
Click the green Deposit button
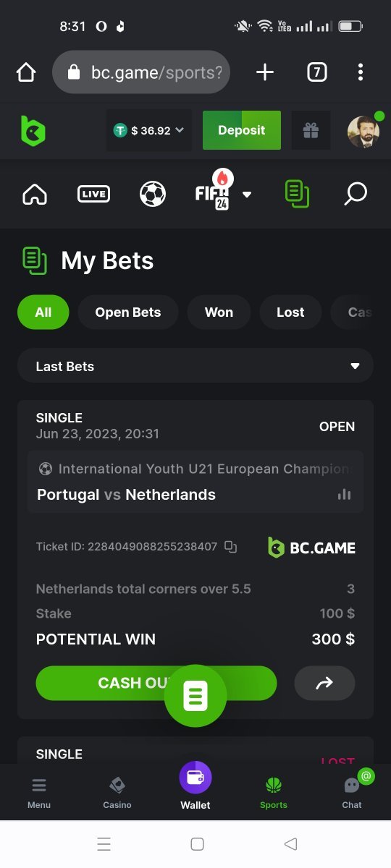coord(242,130)
